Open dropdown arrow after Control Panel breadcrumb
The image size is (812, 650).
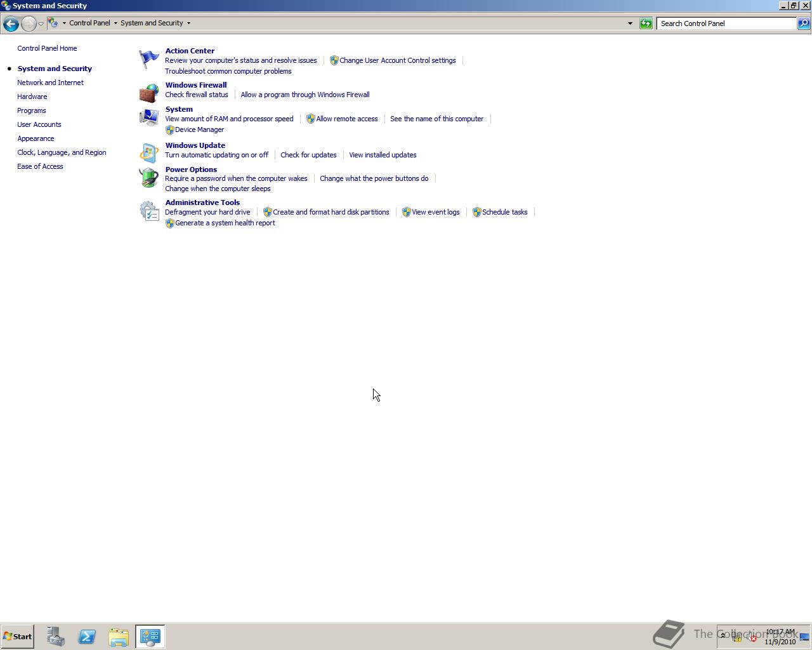tap(115, 23)
